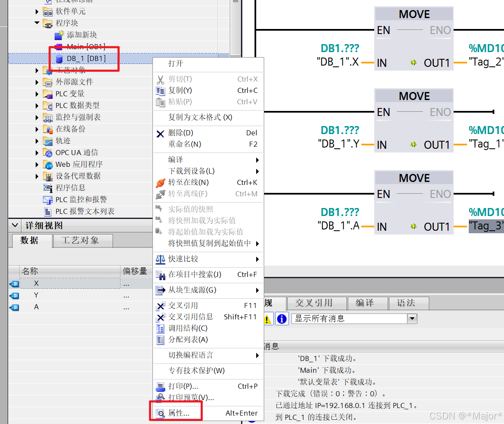Collapse the 程序块 tree node
Screen dimensions: 504x424
tap(37, 23)
